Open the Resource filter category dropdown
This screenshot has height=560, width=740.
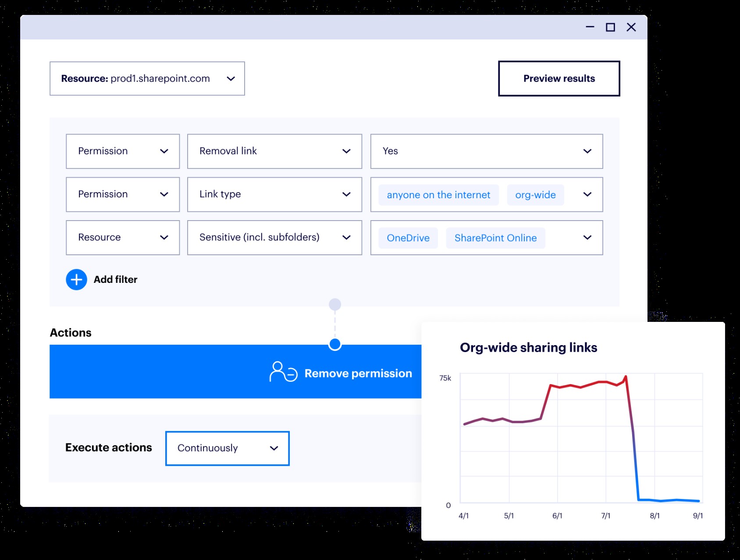(123, 237)
